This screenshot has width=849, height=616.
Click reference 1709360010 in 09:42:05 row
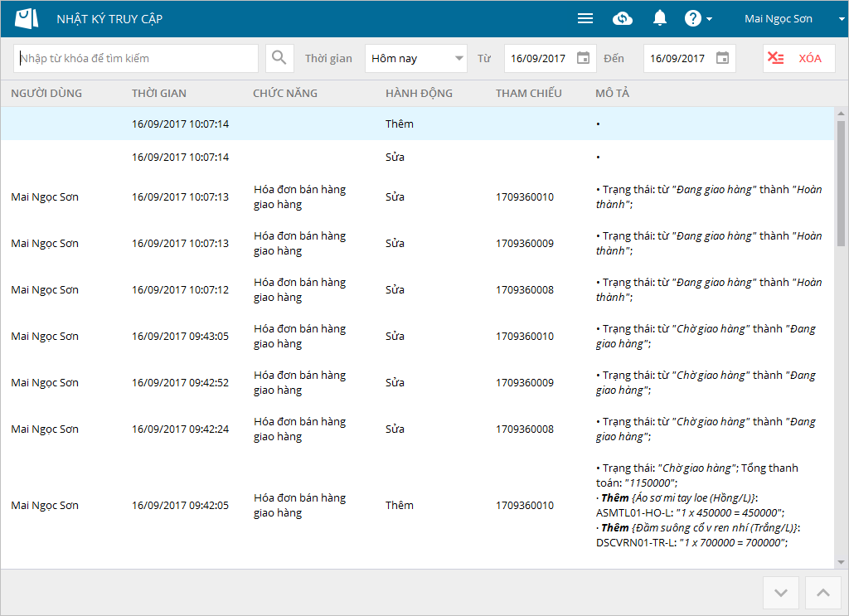point(525,505)
